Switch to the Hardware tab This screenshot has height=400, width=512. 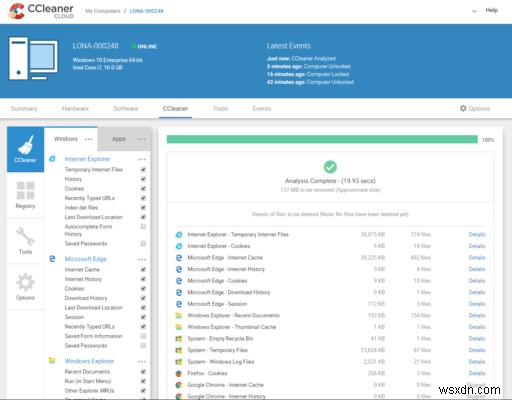[75, 109]
